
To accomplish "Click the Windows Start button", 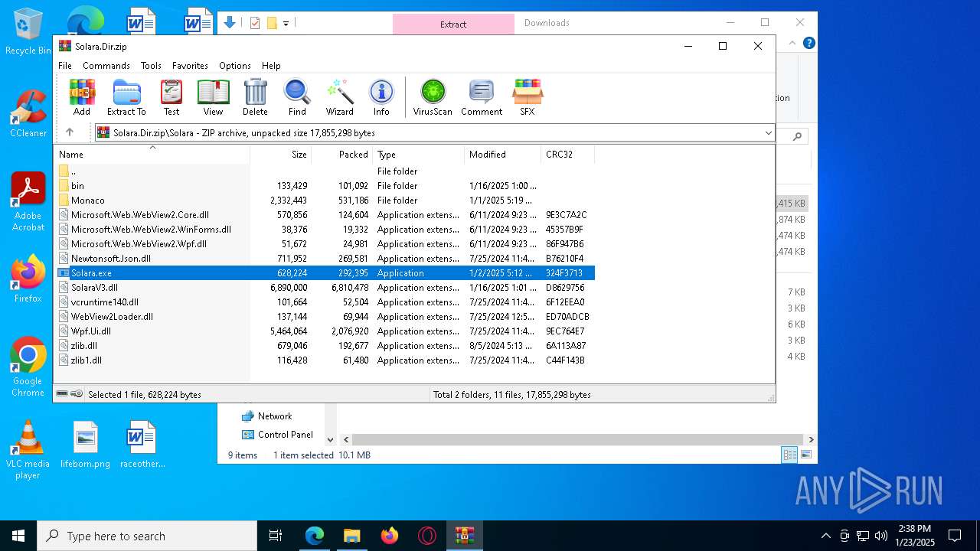I will coord(18,536).
